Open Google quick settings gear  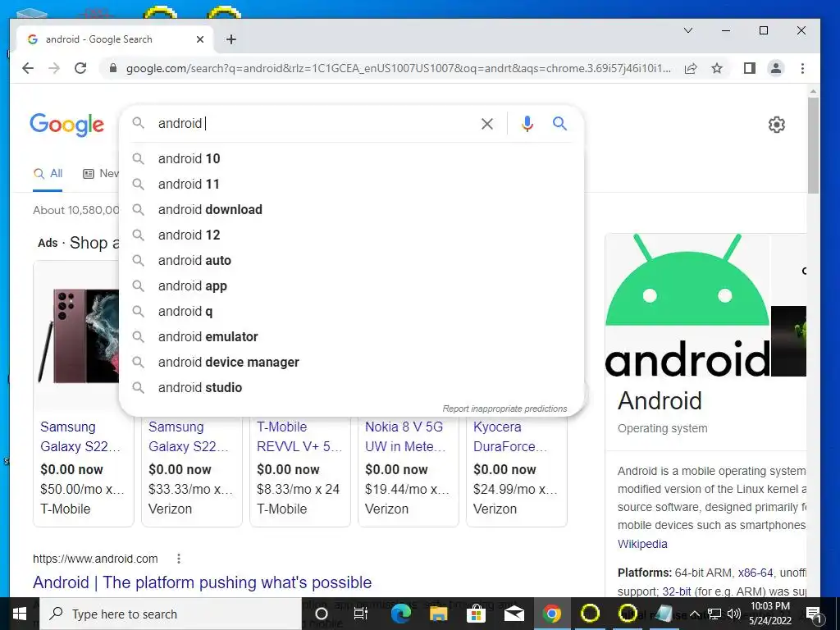(x=776, y=125)
